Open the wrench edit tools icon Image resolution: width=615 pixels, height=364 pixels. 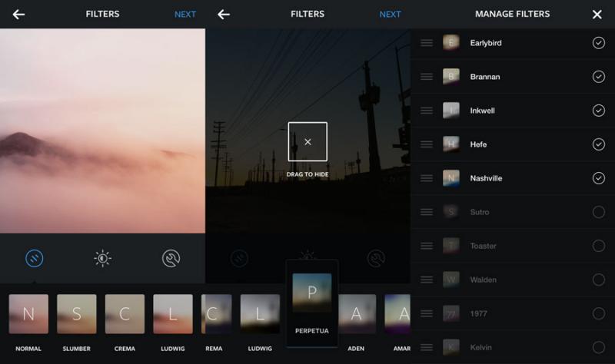tap(171, 259)
